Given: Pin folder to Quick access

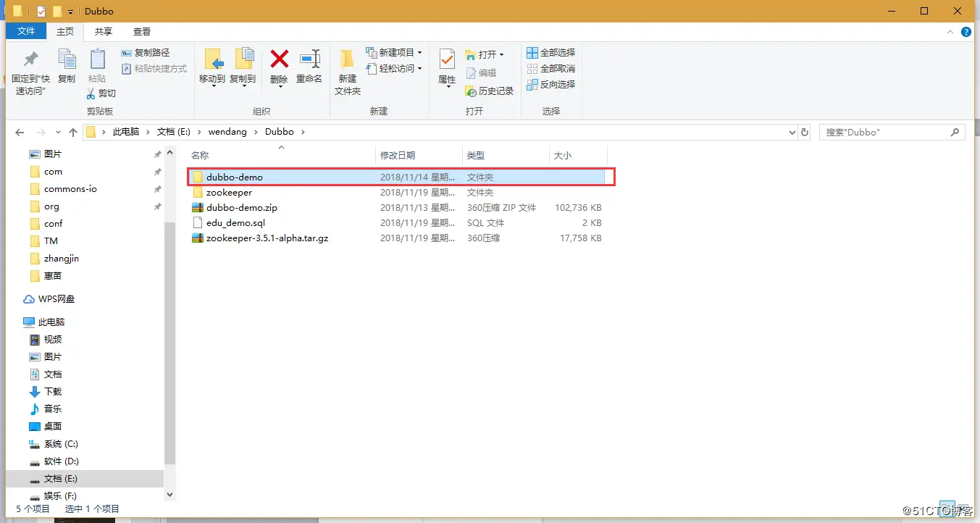Looking at the screenshot, I should pos(30,73).
